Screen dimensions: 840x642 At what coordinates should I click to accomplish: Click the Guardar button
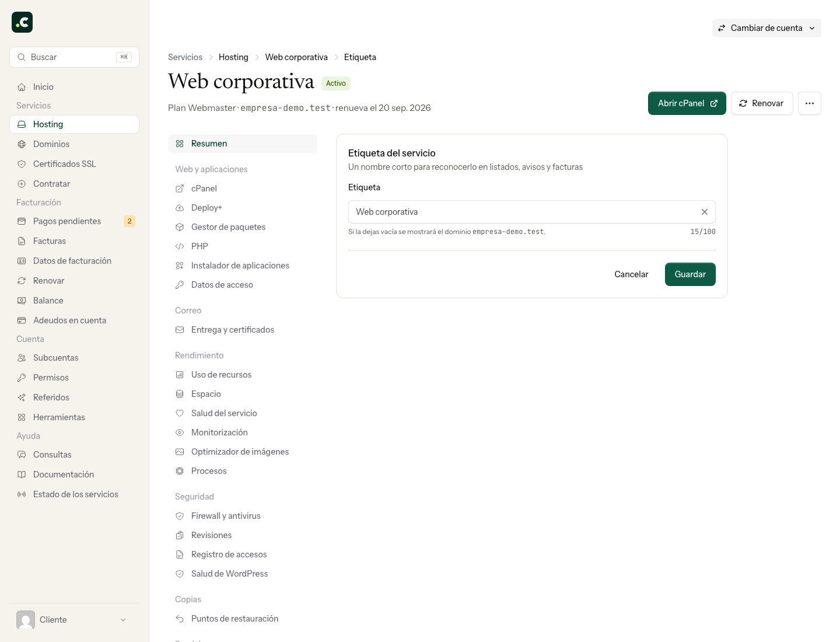coord(690,274)
